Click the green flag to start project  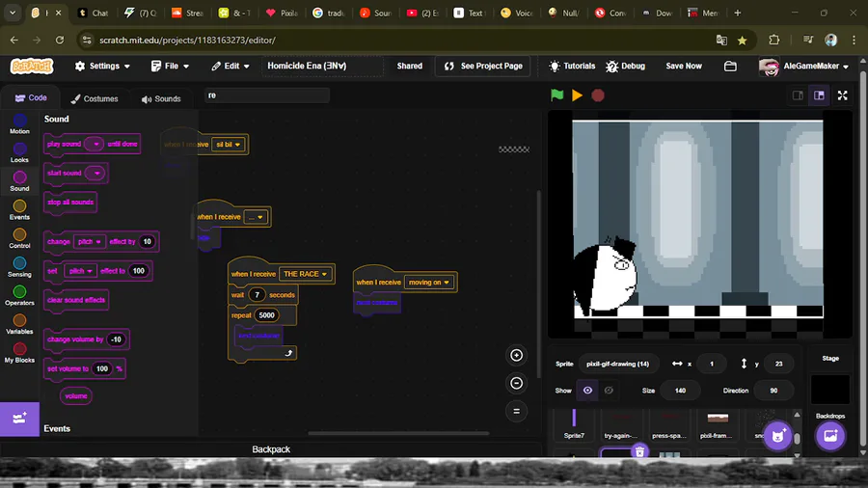click(556, 95)
